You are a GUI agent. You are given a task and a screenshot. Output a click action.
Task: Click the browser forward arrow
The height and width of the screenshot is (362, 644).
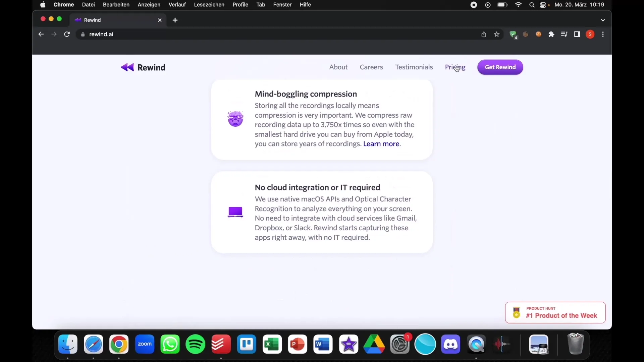click(54, 34)
